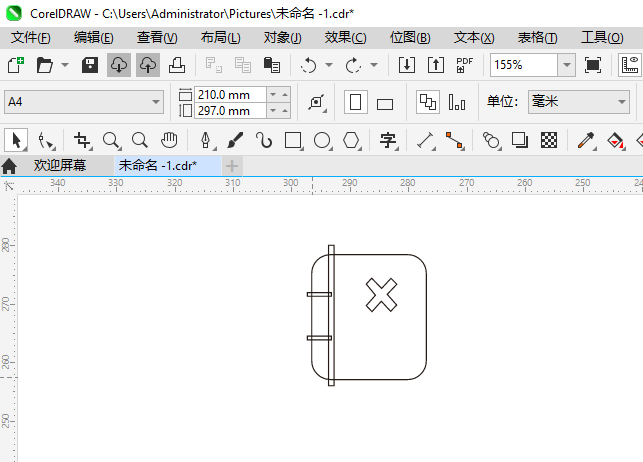
Task: Select the Crop tool
Action: pos(82,140)
